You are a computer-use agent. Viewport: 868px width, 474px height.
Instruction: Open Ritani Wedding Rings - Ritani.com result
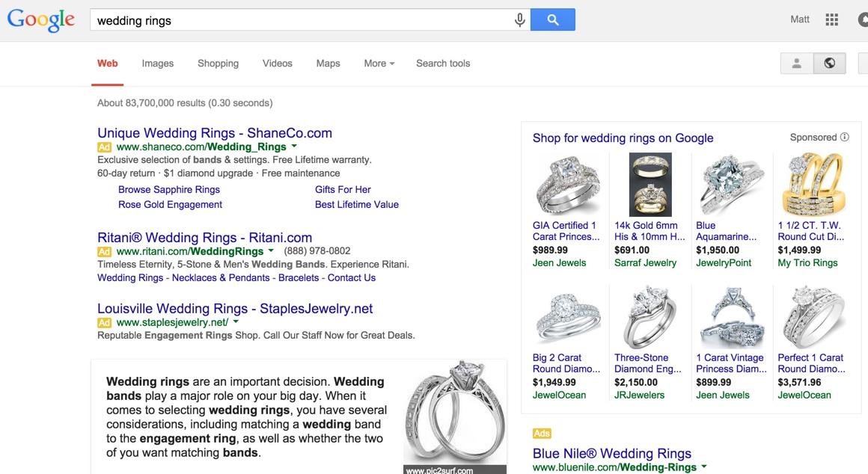coord(205,237)
